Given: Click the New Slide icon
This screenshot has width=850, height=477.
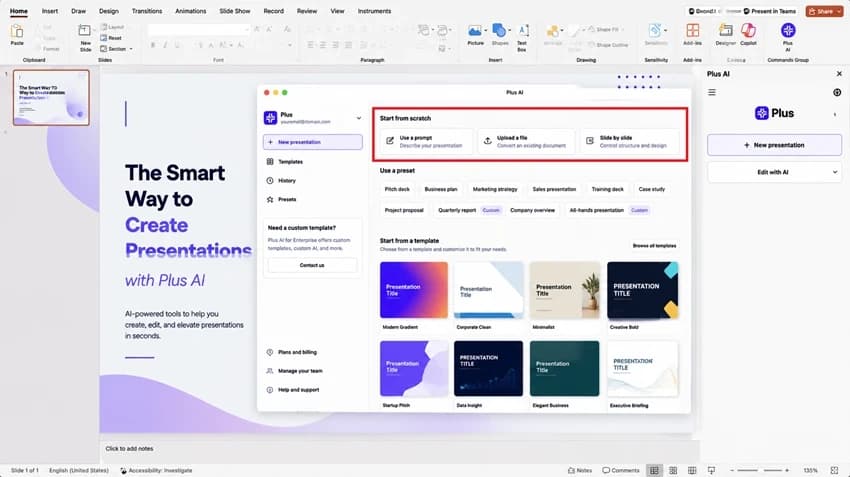Looking at the screenshot, I should [x=85, y=31].
